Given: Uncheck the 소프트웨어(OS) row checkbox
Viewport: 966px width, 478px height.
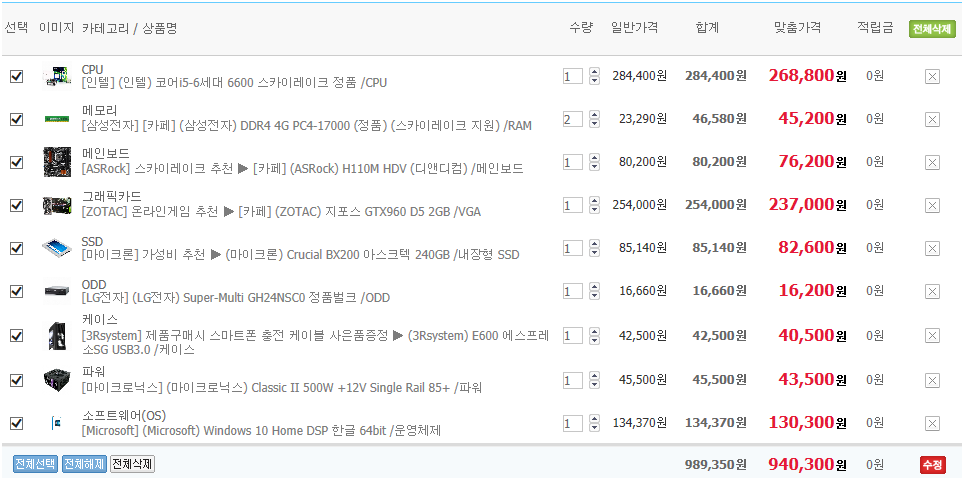Looking at the screenshot, I should click(x=17, y=424).
